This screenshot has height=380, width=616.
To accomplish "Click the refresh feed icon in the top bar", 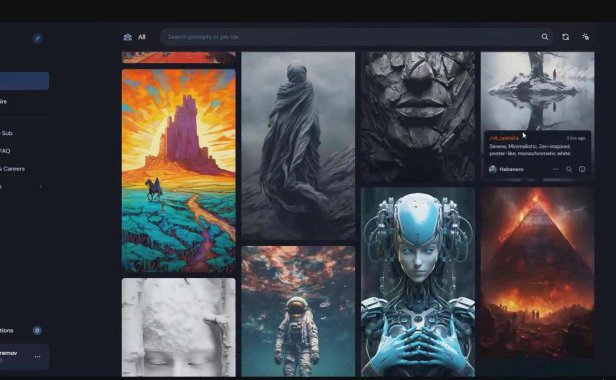I will tap(565, 37).
